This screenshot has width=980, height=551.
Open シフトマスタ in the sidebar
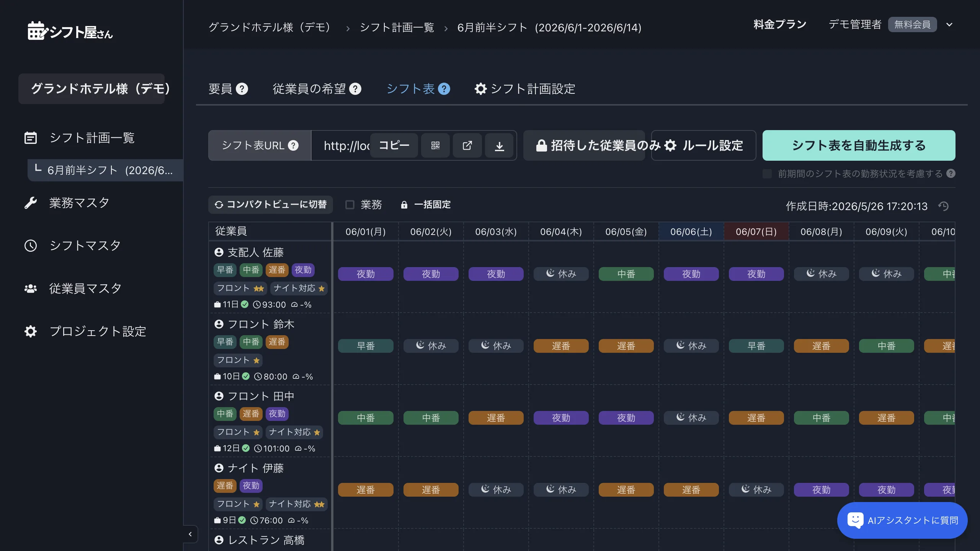85,245
